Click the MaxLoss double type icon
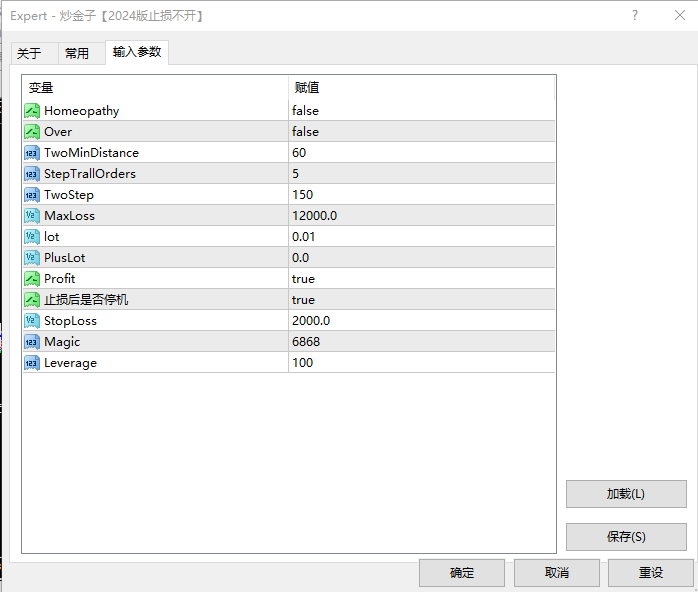Image resolution: width=698 pixels, height=592 pixels. point(32,215)
